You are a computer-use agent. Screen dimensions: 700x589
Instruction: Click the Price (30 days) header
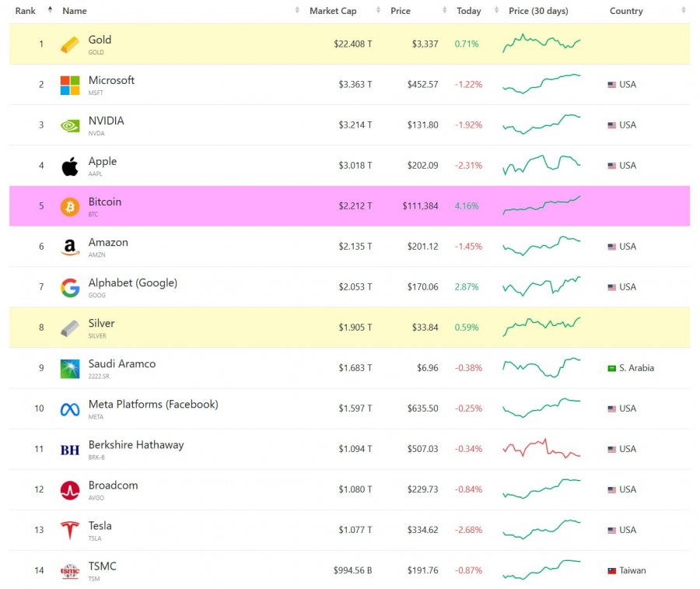[x=538, y=11]
